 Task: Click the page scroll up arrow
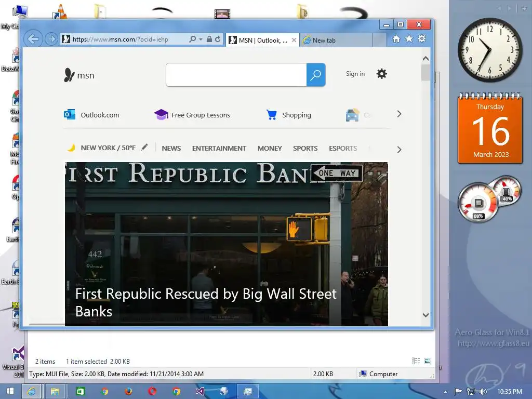[x=426, y=58]
